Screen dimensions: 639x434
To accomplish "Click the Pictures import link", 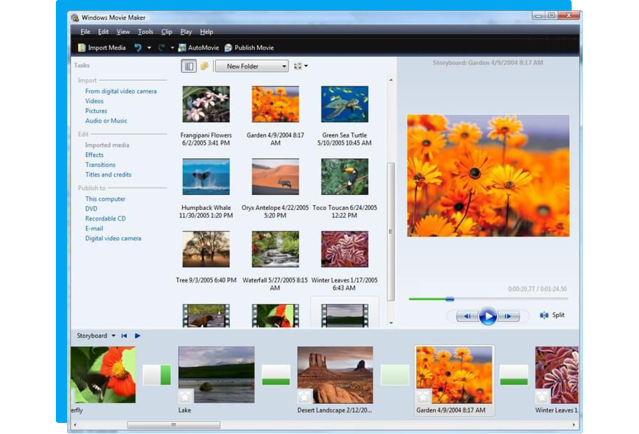I will [96, 111].
